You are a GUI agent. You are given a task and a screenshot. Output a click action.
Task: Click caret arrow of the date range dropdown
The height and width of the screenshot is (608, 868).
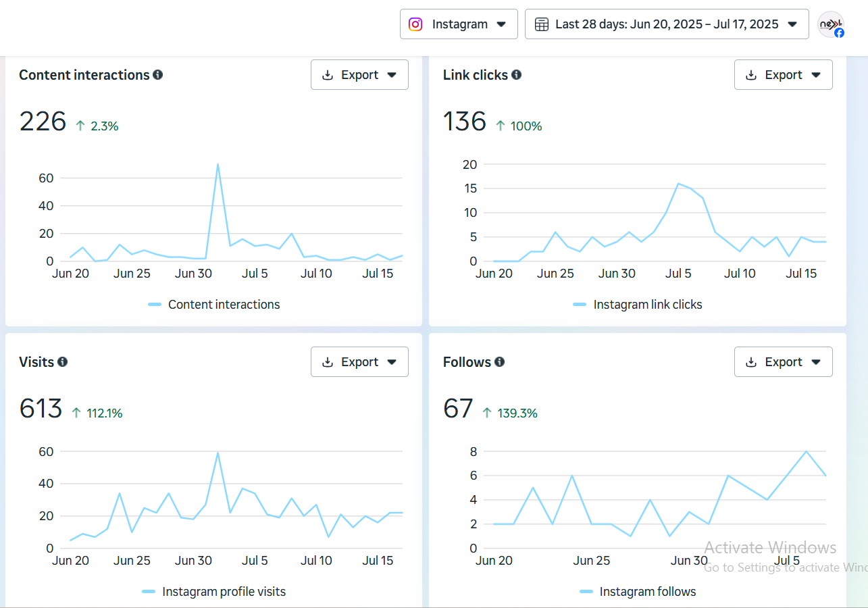point(792,24)
